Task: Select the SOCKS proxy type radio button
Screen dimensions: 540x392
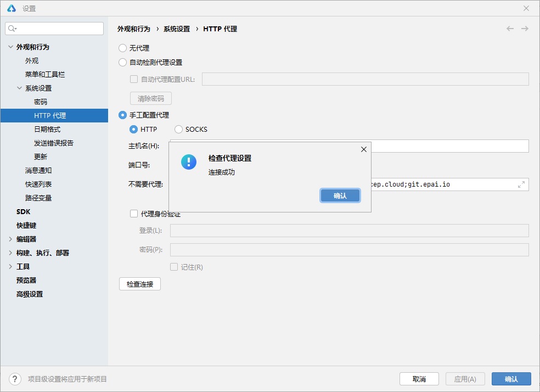Action: click(x=178, y=129)
